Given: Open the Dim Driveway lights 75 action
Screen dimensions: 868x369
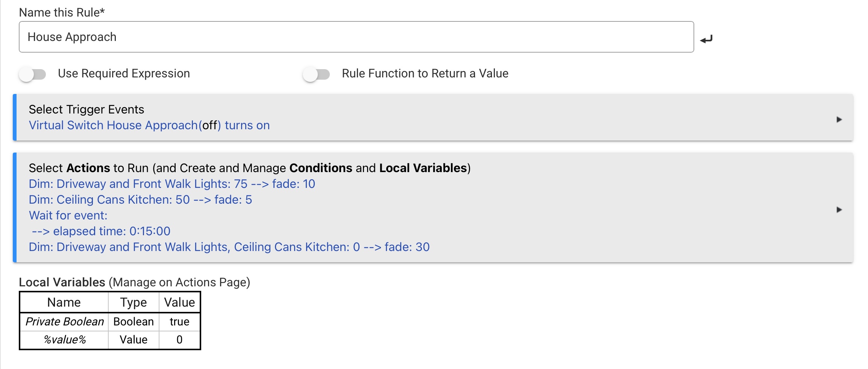Looking at the screenshot, I should [x=172, y=184].
